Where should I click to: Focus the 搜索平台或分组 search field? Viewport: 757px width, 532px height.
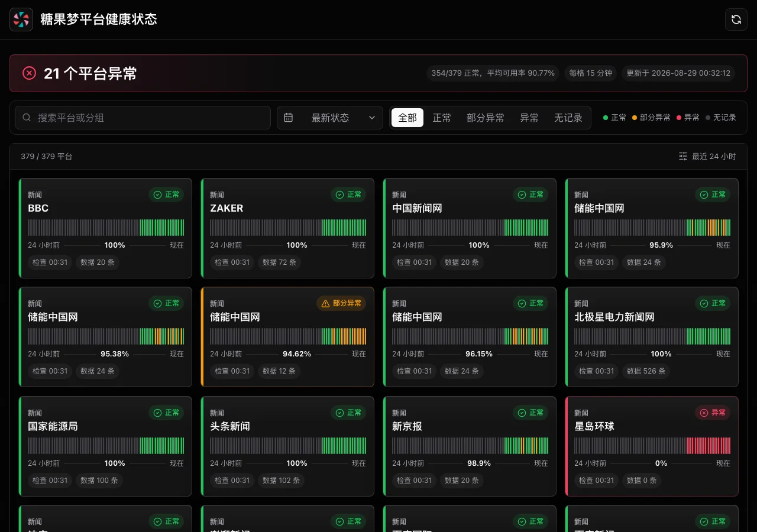tap(143, 118)
